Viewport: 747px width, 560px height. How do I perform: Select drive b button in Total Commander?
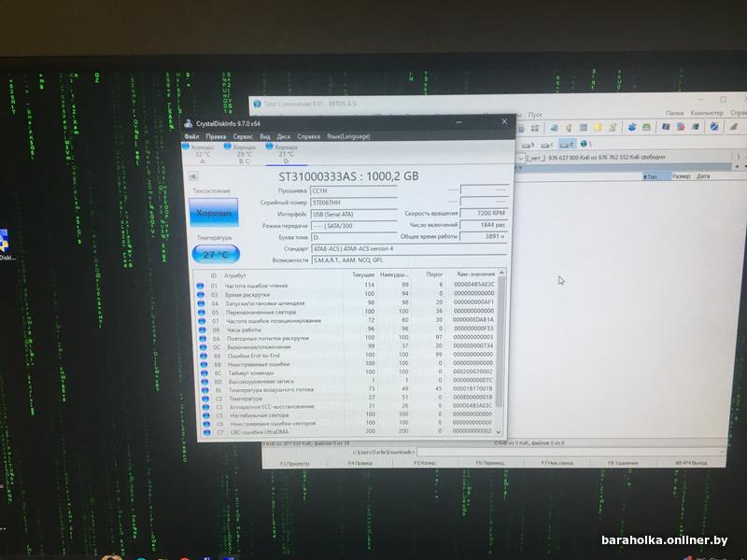click(x=529, y=145)
